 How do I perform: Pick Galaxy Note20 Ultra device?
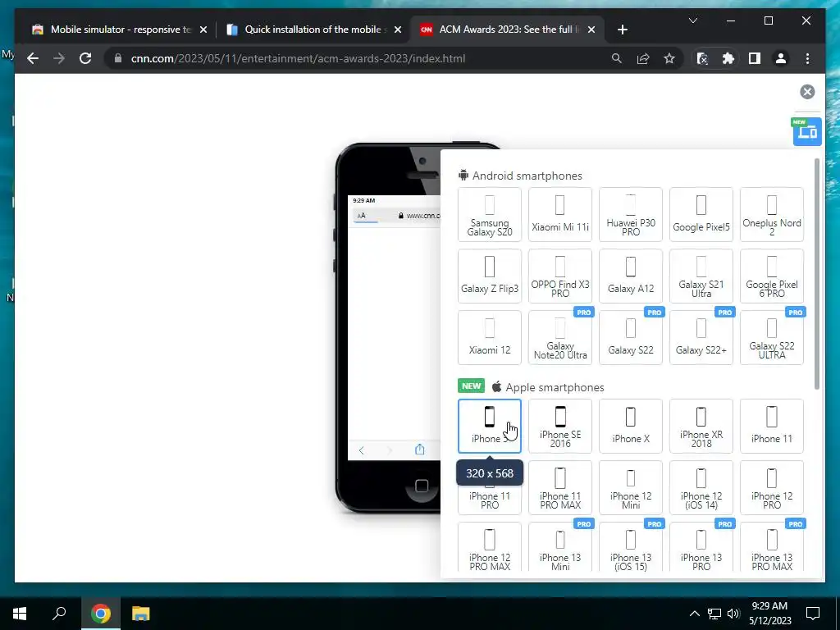point(560,338)
